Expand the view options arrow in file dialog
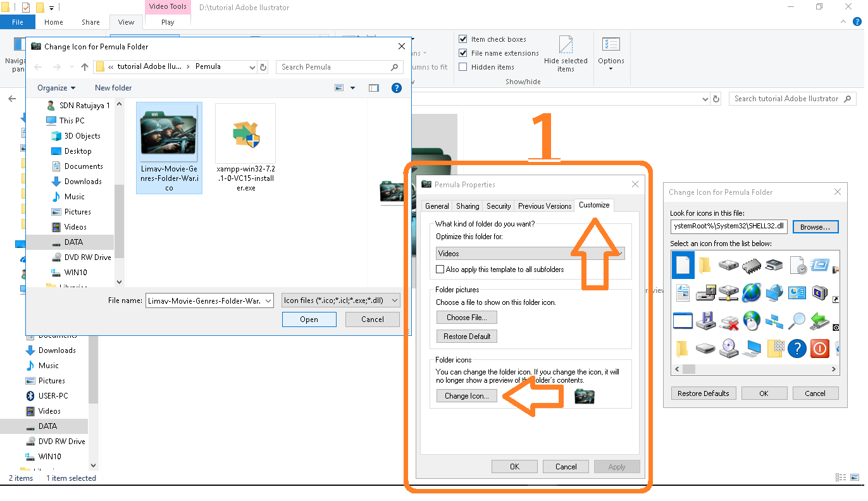Image resolution: width=868 pixels, height=501 pixels. pyautogui.click(x=352, y=88)
